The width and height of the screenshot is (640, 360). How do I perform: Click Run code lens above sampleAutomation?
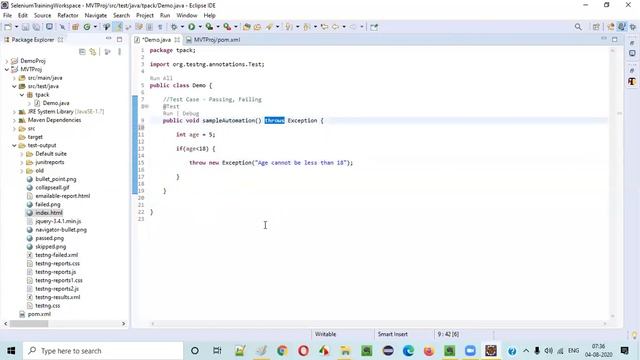(x=168, y=113)
